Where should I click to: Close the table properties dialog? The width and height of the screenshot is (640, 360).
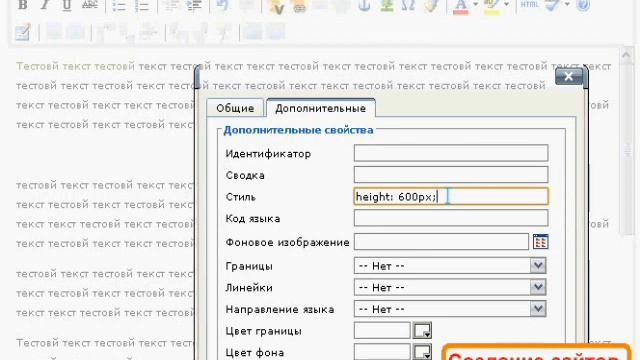[569, 76]
